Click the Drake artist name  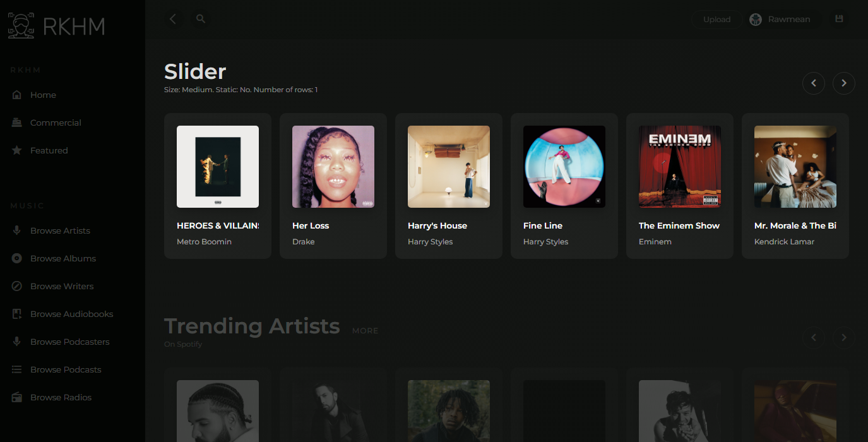[304, 242]
